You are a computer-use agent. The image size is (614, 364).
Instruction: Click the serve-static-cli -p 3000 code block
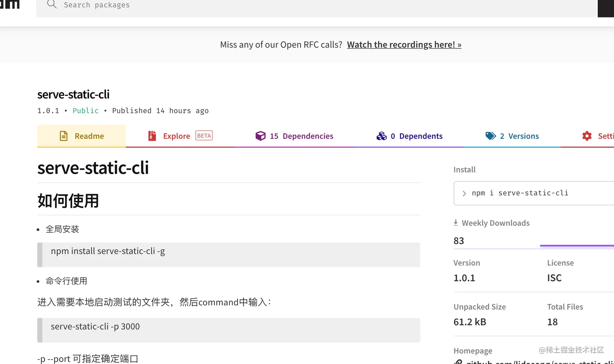(229, 330)
